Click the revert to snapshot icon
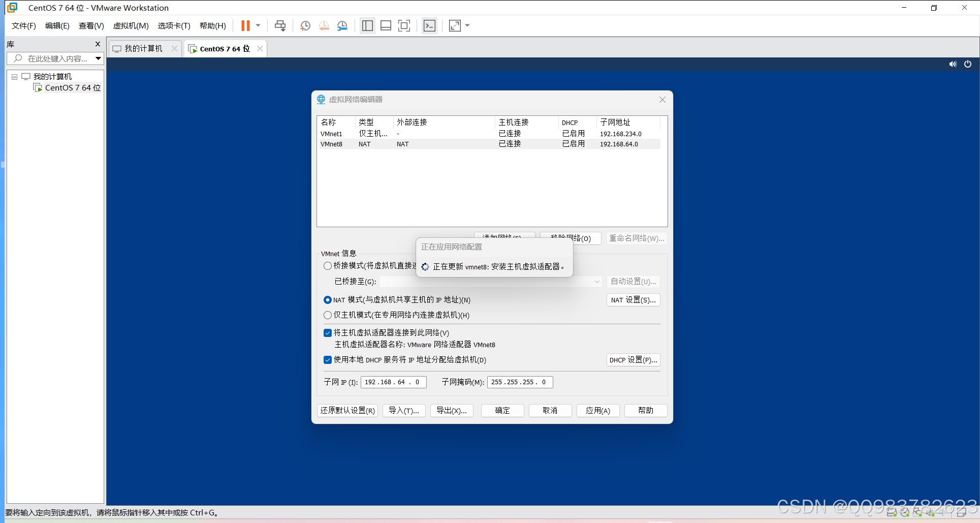The height and width of the screenshot is (523, 980). point(324,26)
